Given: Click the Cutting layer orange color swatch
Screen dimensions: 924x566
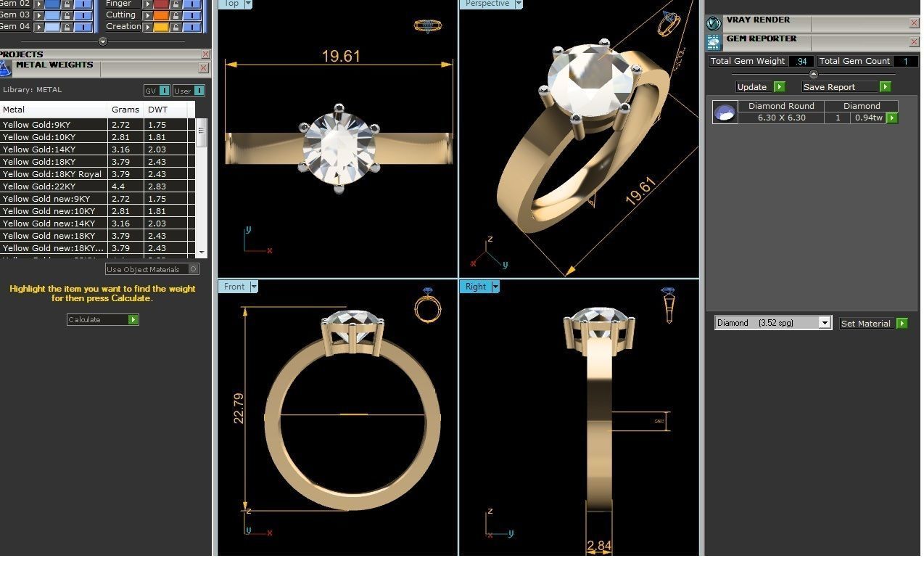Looking at the screenshot, I should click(x=161, y=15).
